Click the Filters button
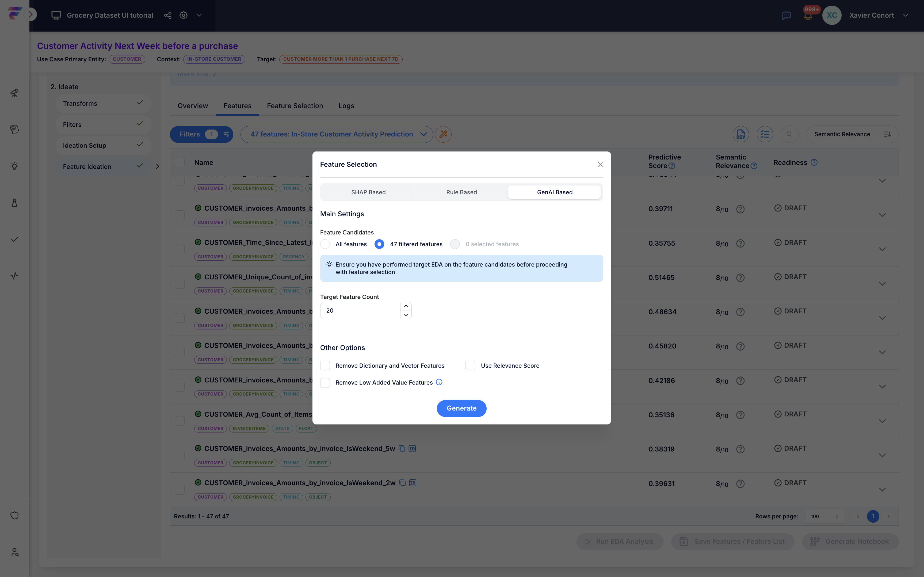This screenshot has width=924, height=577. click(201, 134)
